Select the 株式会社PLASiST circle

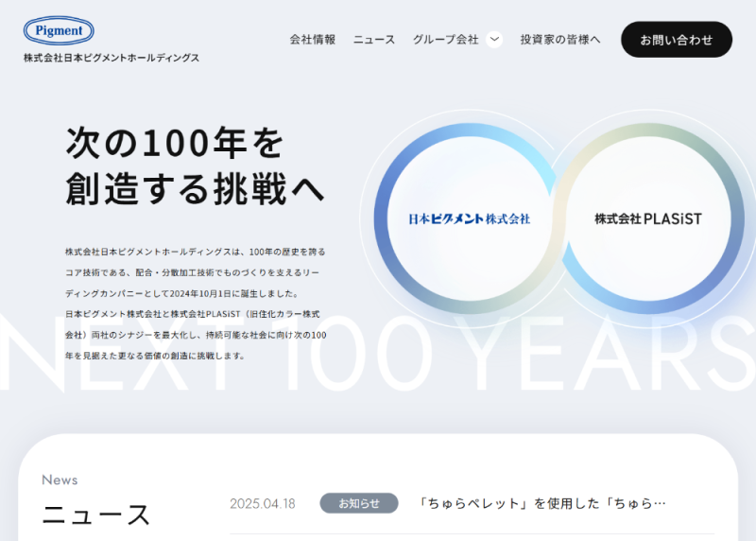(648, 218)
